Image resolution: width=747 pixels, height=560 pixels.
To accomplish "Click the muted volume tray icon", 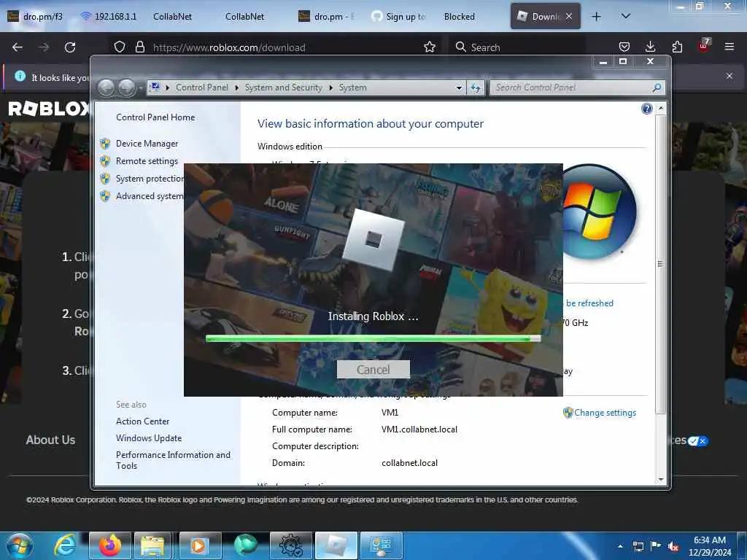I will (673, 546).
